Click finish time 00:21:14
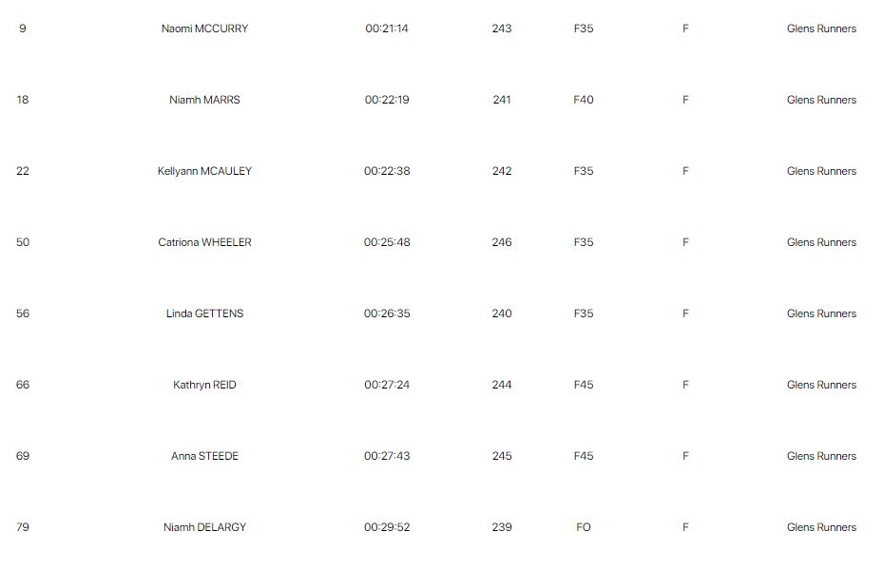 click(x=387, y=28)
